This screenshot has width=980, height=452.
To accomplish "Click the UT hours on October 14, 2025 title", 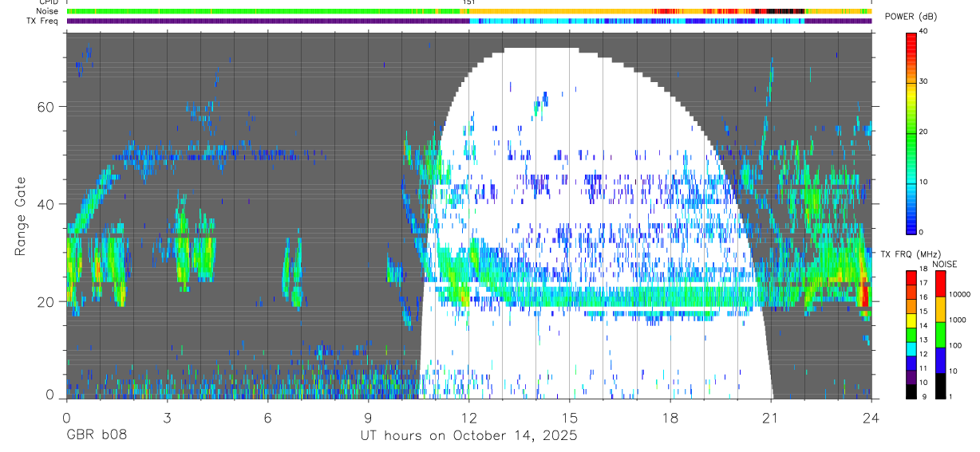I will 468,436.
